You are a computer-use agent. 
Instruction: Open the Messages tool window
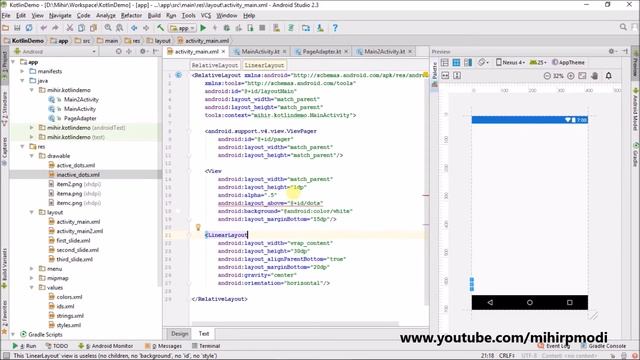[x=163, y=346]
